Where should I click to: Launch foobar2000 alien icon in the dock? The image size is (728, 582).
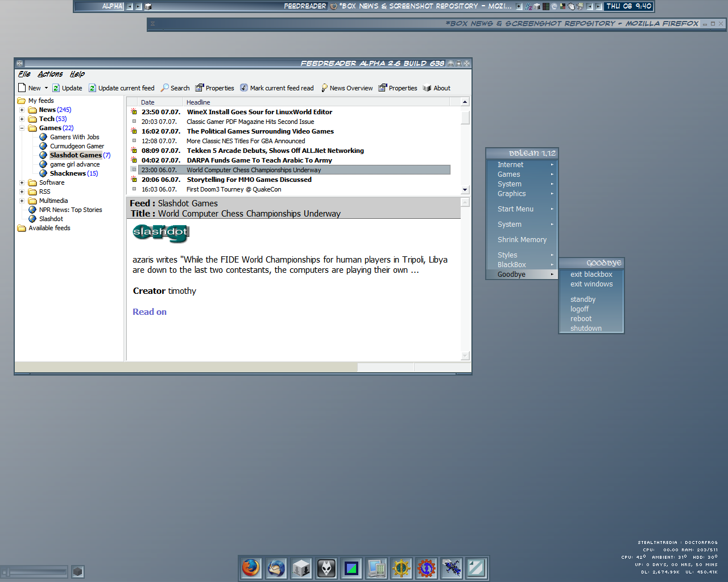326,568
